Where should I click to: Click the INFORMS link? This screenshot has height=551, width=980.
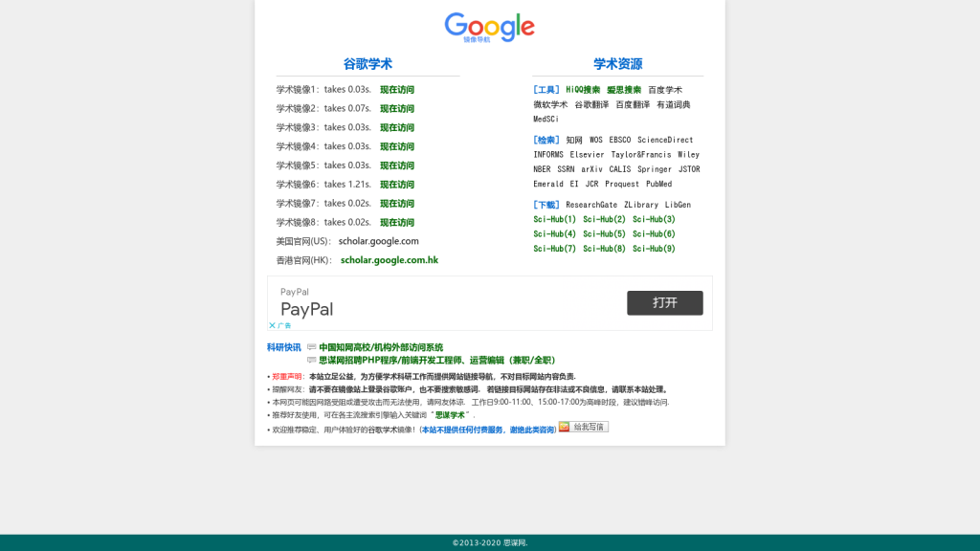click(x=548, y=155)
